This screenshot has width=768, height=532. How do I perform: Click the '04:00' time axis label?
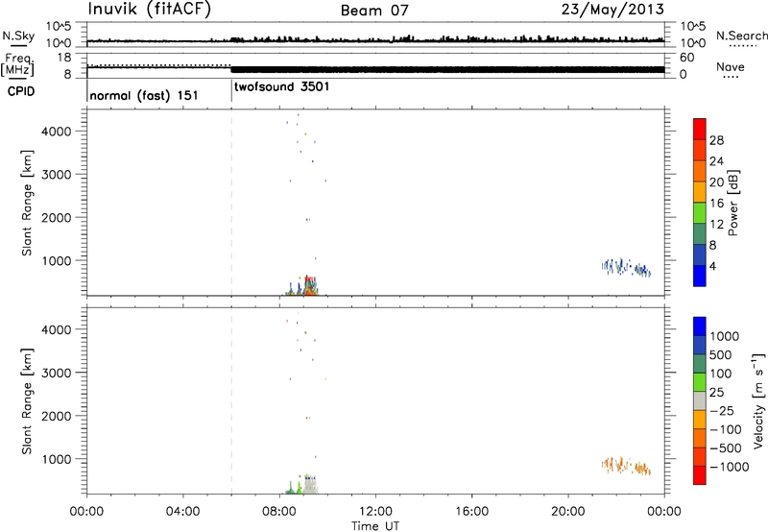point(182,512)
